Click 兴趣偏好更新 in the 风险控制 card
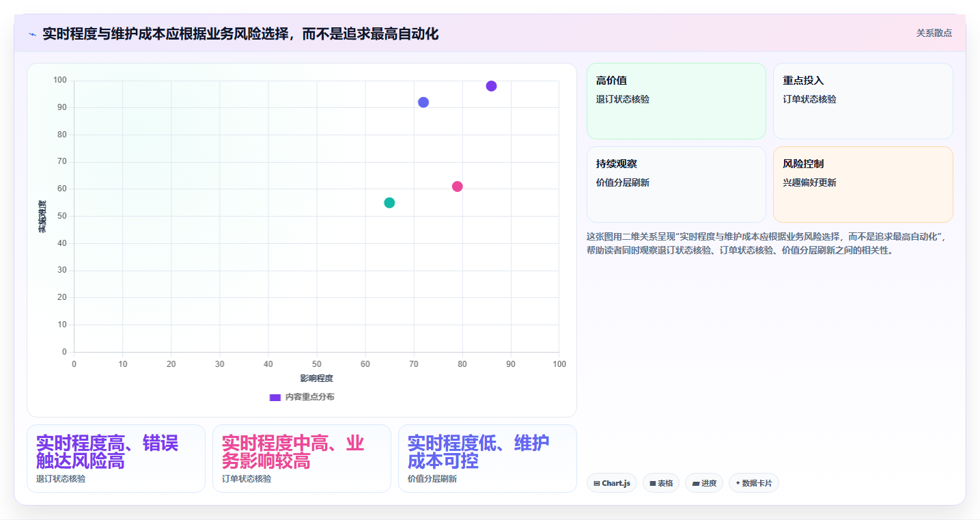This screenshot has height=520, width=980. pyautogui.click(x=809, y=182)
